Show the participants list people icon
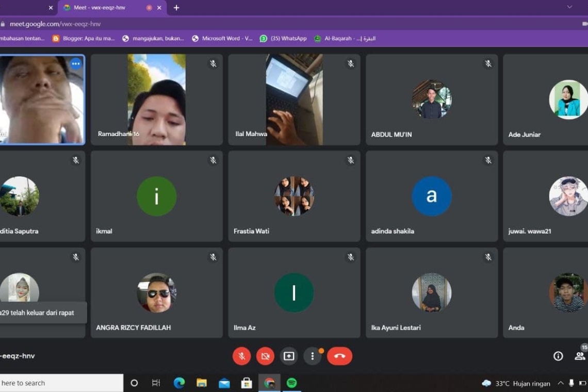 (580, 356)
